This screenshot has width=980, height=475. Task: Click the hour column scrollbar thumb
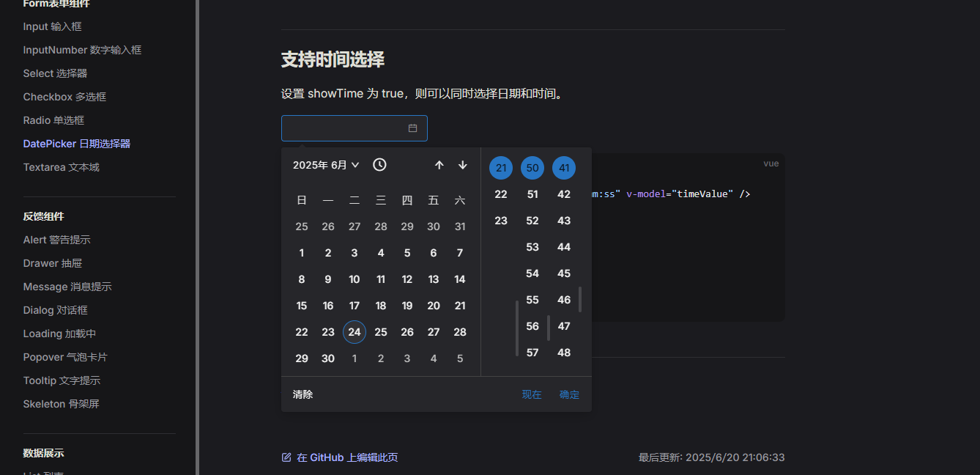pyautogui.click(x=517, y=328)
